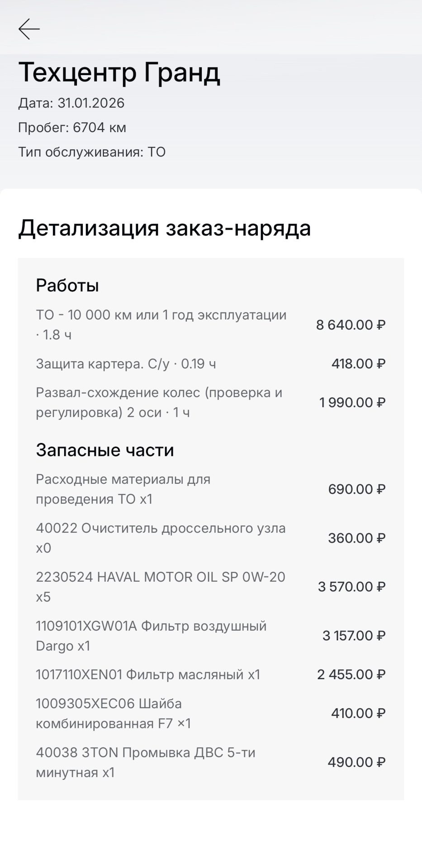Tap the Промывка ДВС 5-ти минутная item
Image resolution: width=422 pixels, height=868 pixels.
[x=146, y=762]
